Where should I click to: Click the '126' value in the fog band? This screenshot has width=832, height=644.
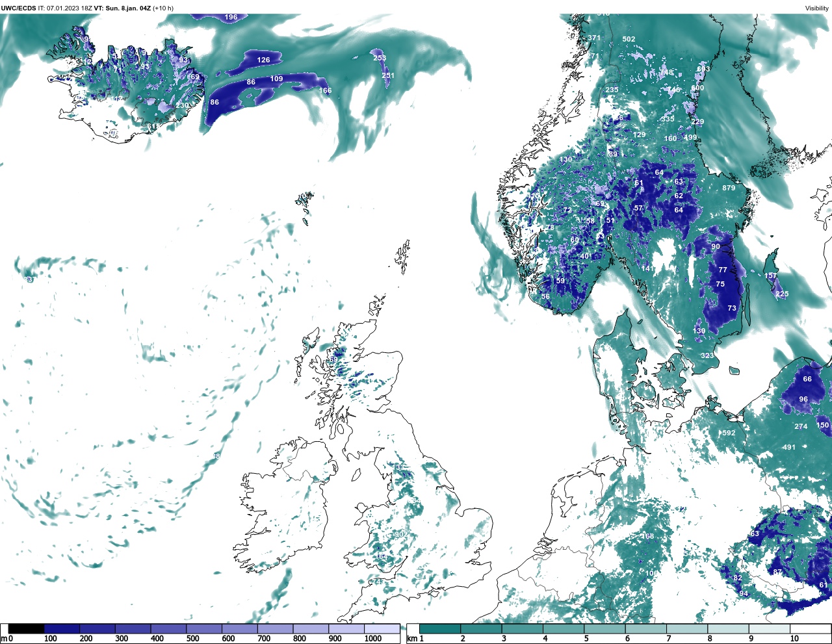click(x=263, y=60)
